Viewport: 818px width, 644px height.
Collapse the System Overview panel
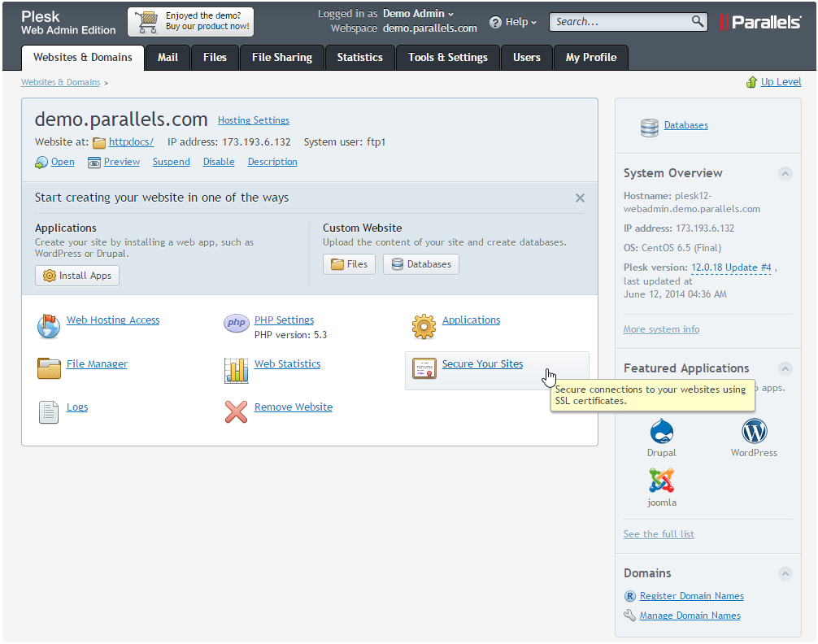pyautogui.click(x=785, y=173)
